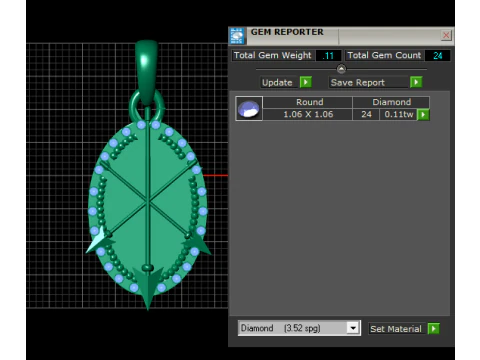480x360 pixels.
Task: Click the GEM REPORTER title bar
Action: [341, 35]
